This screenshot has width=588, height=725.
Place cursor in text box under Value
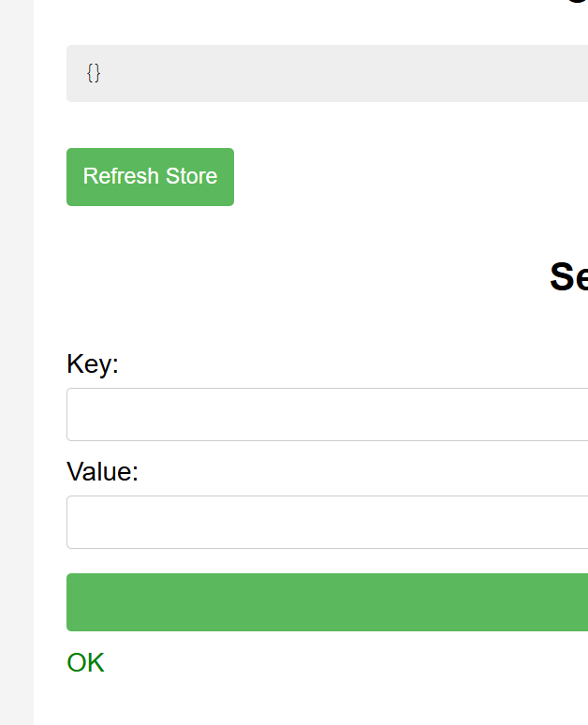click(x=327, y=522)
